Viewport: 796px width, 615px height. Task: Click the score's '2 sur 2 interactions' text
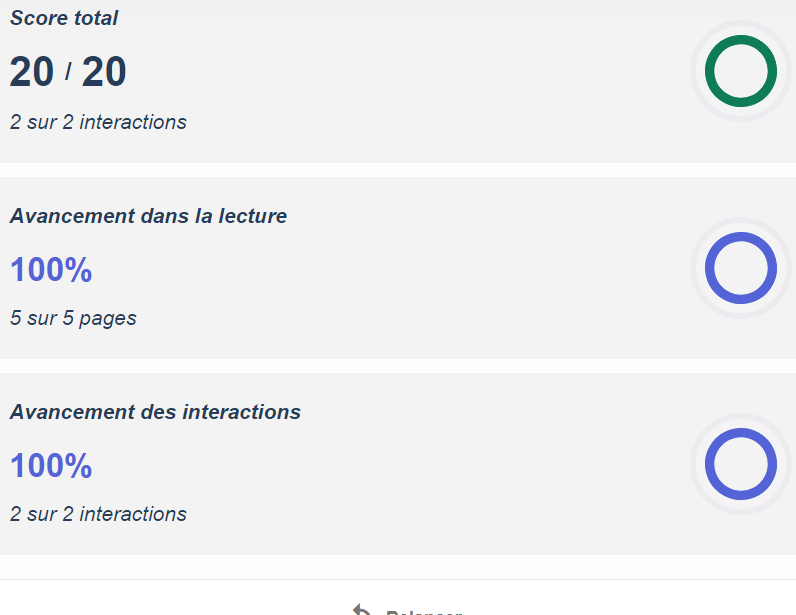98,122
